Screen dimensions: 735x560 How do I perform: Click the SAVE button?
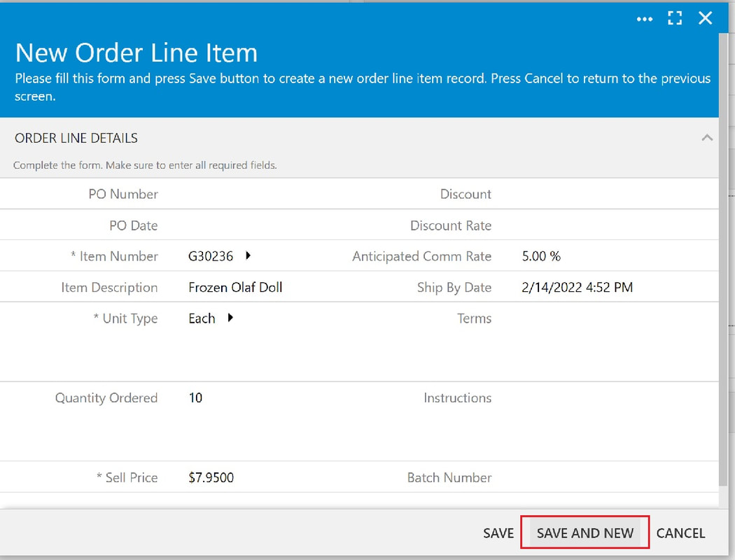[498, 533]
